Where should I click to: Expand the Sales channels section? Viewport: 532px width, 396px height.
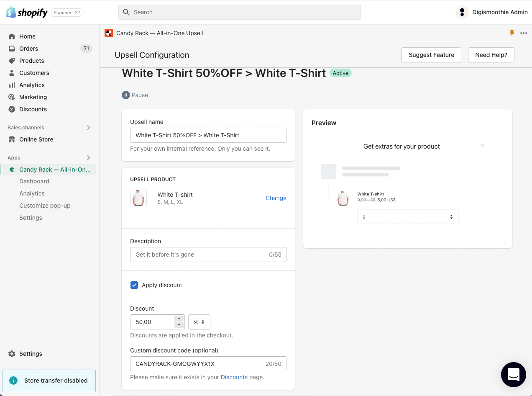click(88, 127)
